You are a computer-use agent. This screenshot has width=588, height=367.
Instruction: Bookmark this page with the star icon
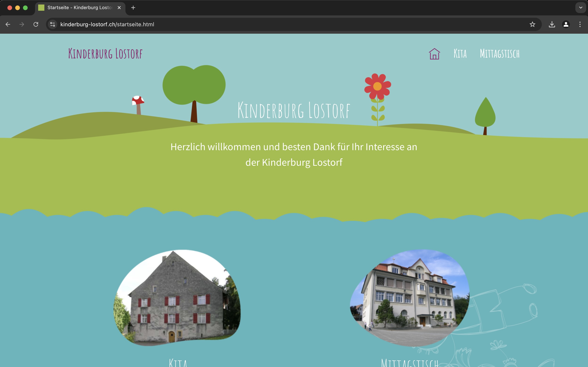point(532,24)
